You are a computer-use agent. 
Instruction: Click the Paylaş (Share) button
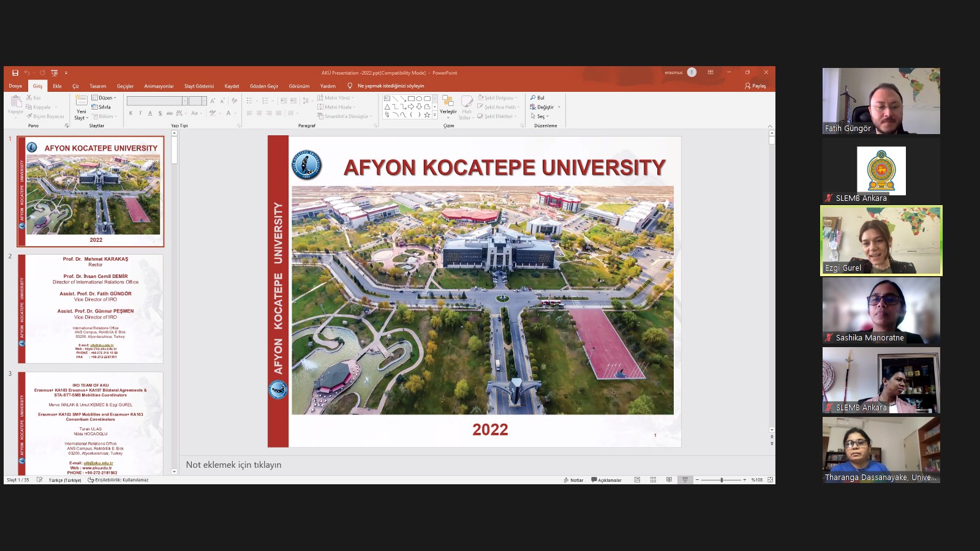click(755, 86)
